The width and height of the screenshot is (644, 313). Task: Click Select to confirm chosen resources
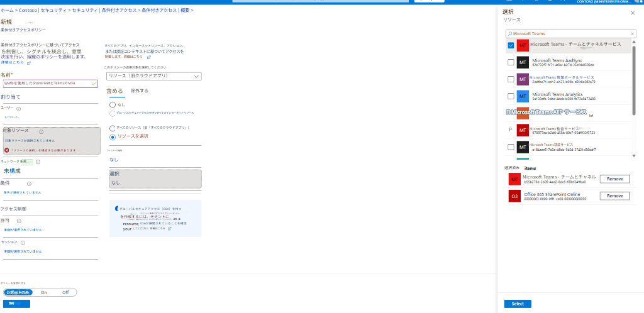pyautogui.click(x=518, y=304)
